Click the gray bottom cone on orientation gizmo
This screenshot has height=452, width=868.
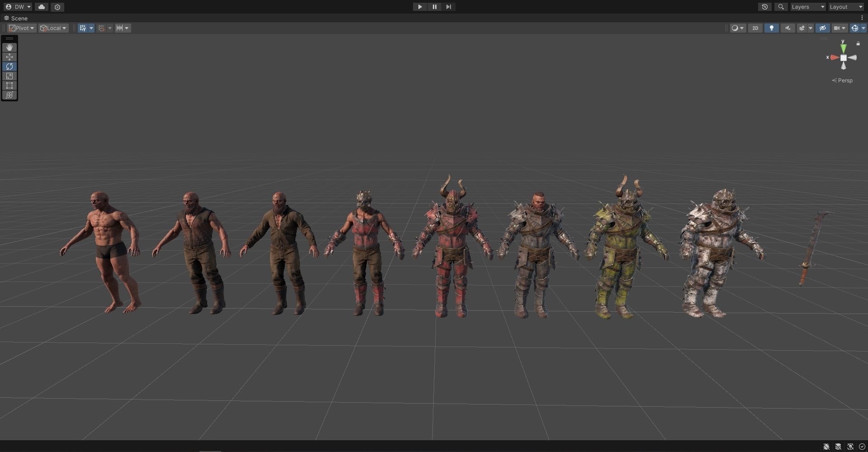pos(844,66)
